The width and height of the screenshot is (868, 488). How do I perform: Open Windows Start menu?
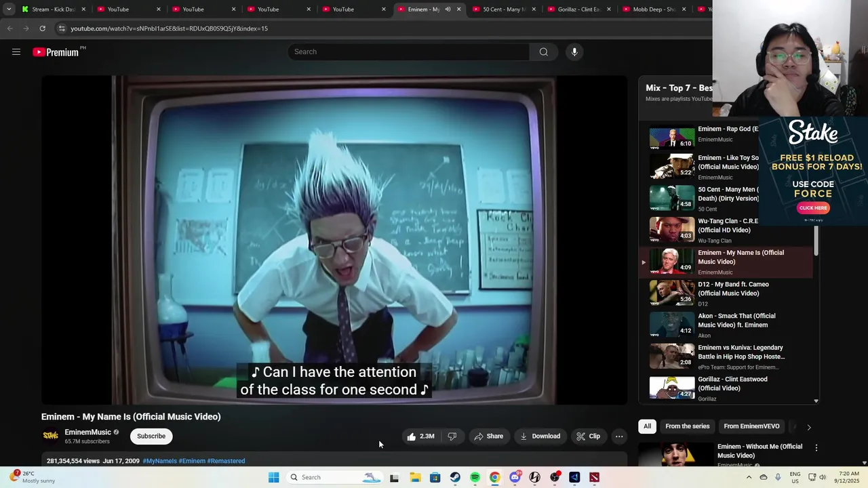point(273,477)
